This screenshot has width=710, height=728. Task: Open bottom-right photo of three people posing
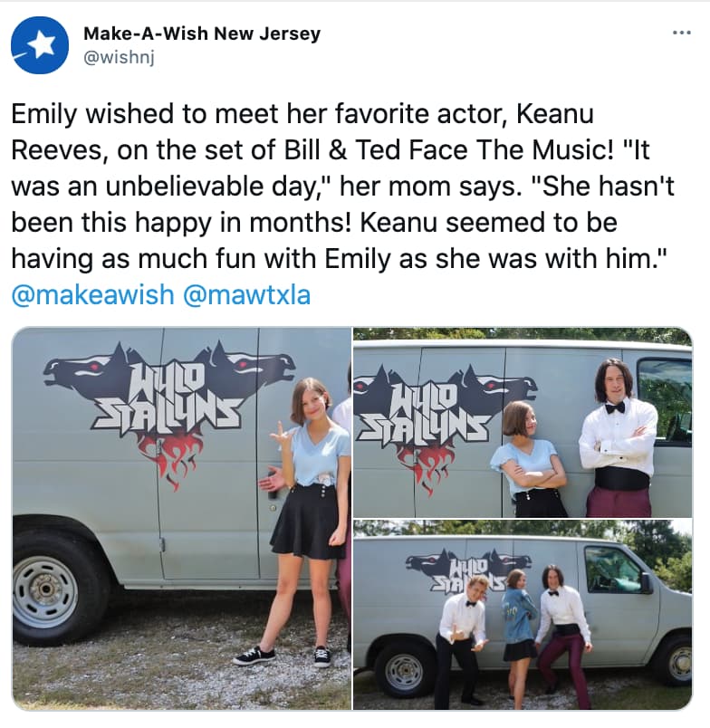point(523,615)
